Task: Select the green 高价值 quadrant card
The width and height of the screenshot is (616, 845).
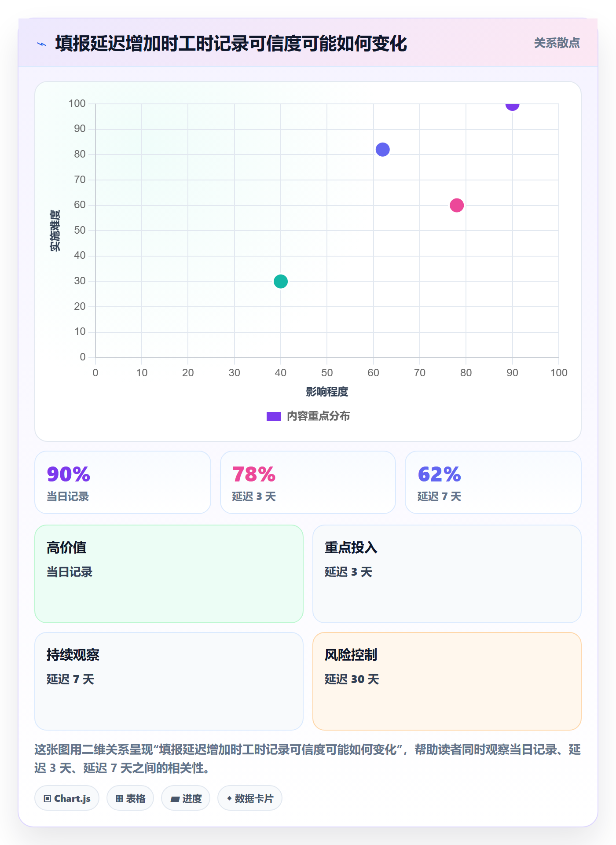Action: click(169, 574)
